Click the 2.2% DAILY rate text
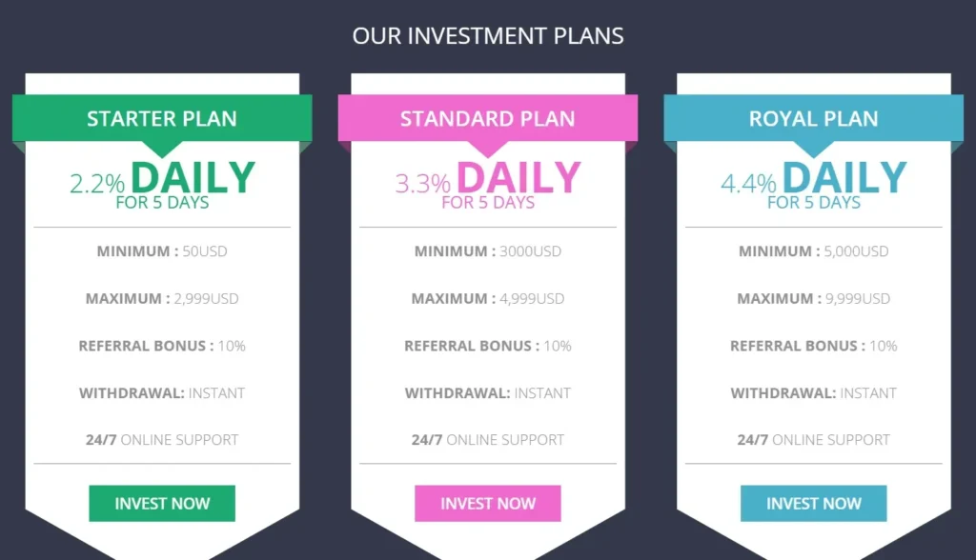 point(162,176)
